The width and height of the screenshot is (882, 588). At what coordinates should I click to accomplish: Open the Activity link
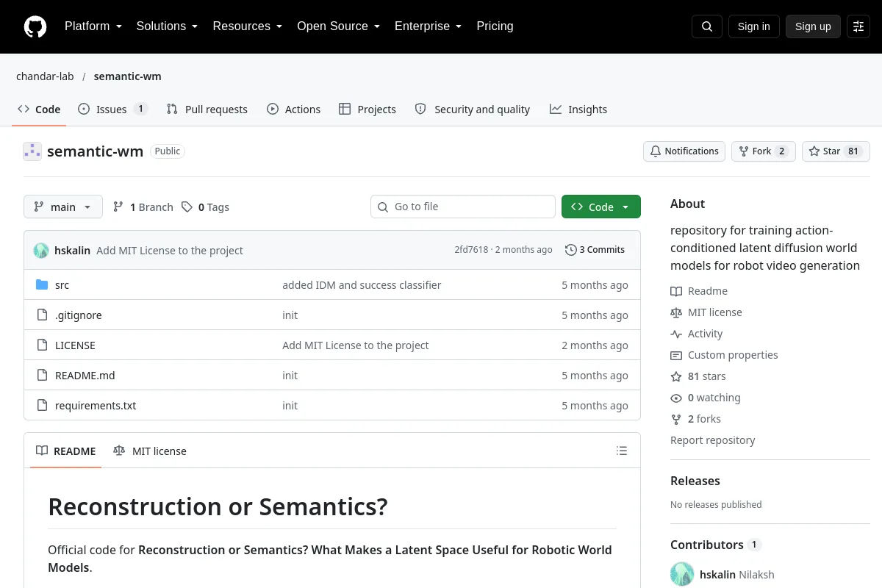tap(697, 334)
